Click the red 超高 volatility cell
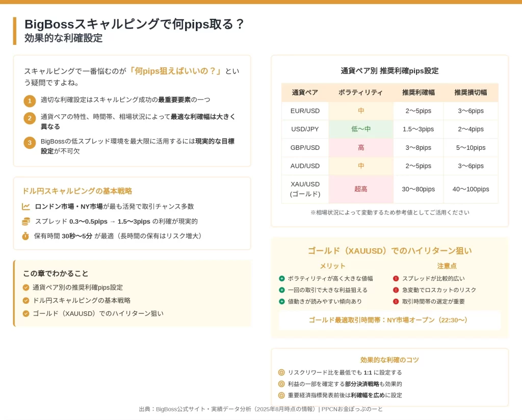The image size is (522, 420). 361,189
